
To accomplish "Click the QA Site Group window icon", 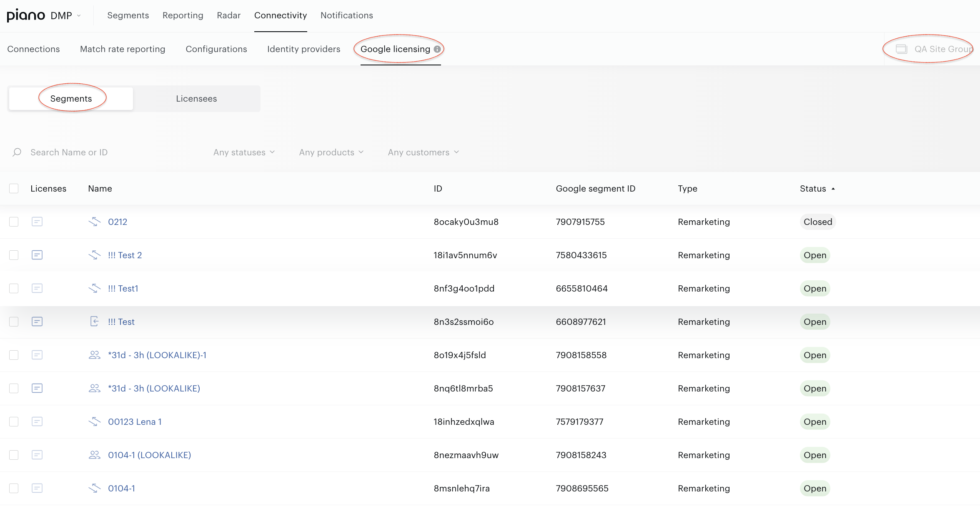I will (901, 49).
